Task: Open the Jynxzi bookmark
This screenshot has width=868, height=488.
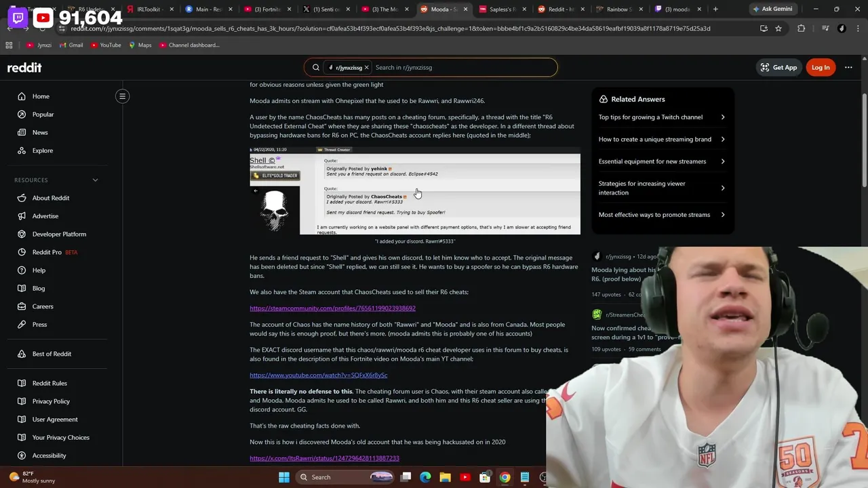Action: click(39, 45)
